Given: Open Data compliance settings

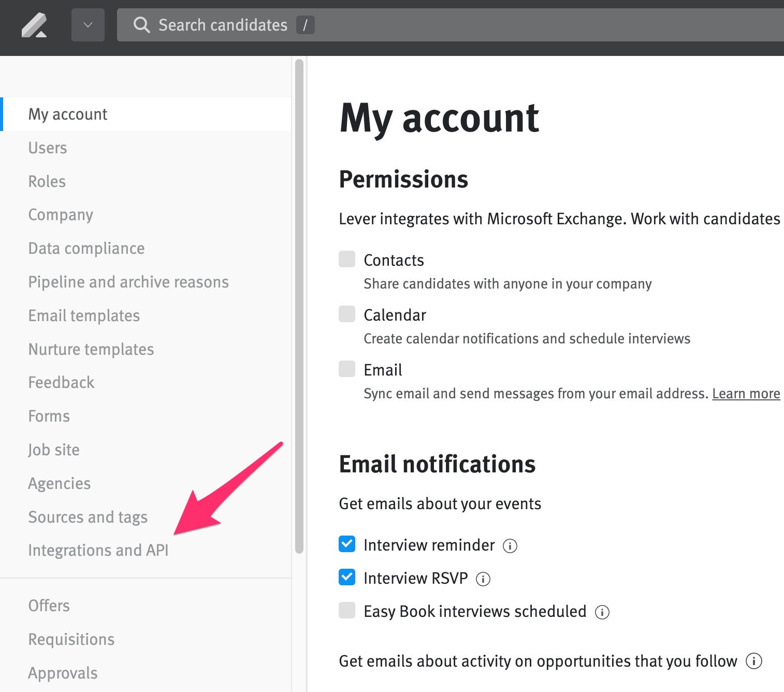Looking at the screenshot, I should tap(86, 249).
